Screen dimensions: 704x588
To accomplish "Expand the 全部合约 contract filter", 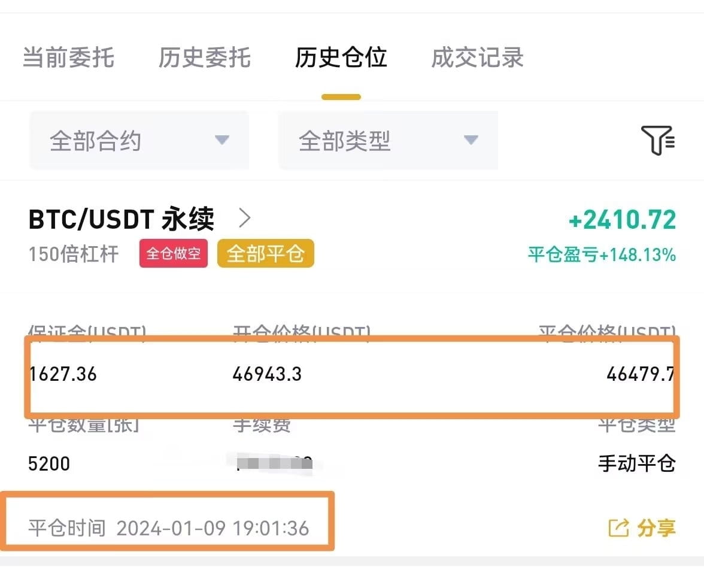I will [139, 141].
